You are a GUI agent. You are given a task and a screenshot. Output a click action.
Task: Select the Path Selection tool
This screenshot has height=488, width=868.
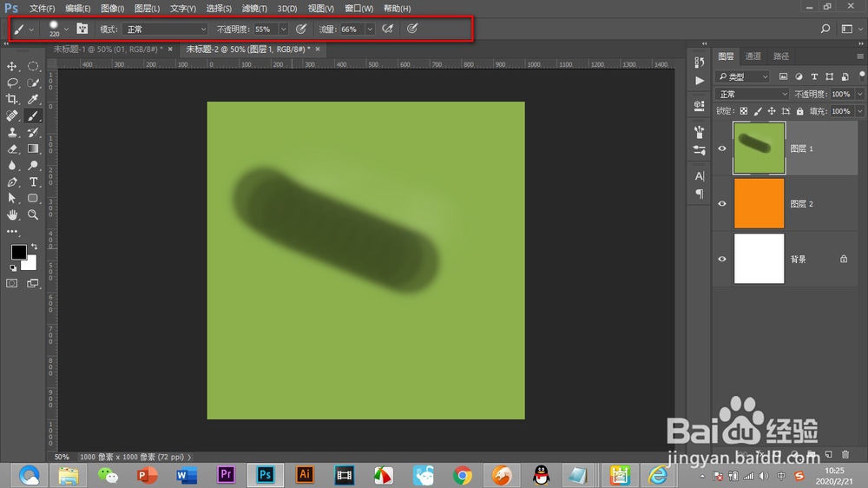(11, 198)
